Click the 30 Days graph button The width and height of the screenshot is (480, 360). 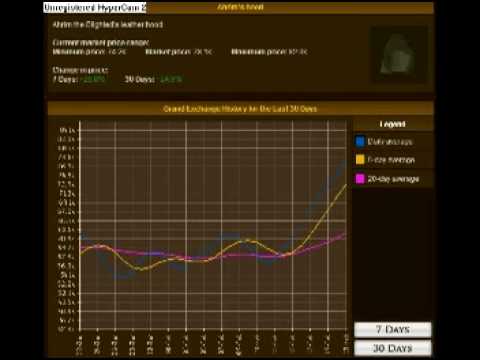392,348
